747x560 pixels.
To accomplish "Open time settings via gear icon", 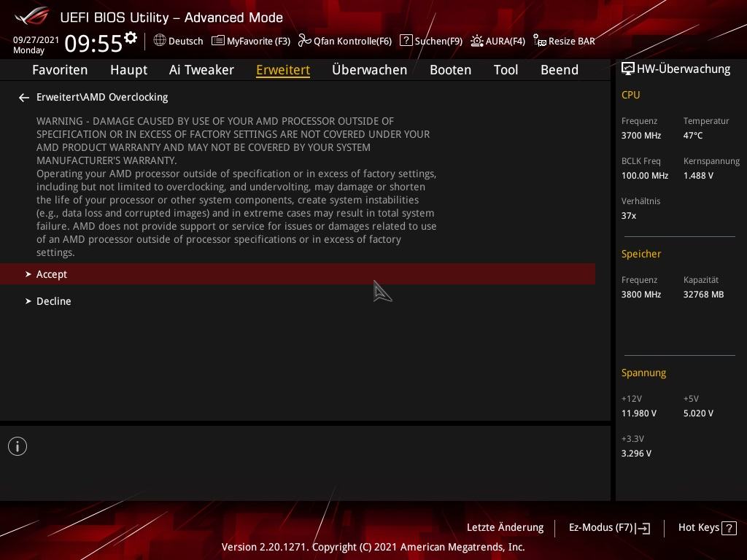I will tap(131, 38).
